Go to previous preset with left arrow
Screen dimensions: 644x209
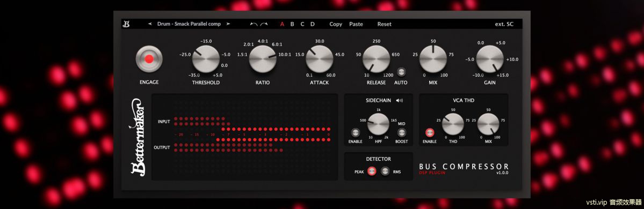(150, 24)
